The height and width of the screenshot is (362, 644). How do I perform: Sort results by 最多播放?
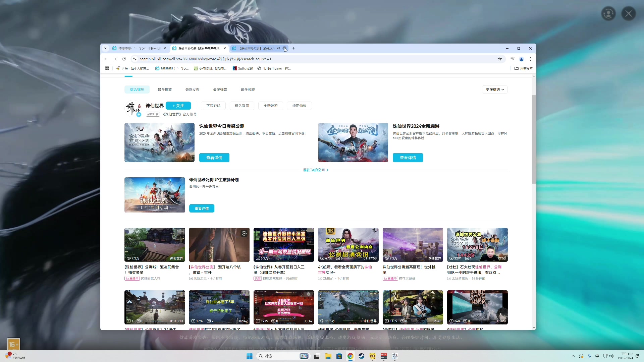pyautogui.click(x=165, y=89)
